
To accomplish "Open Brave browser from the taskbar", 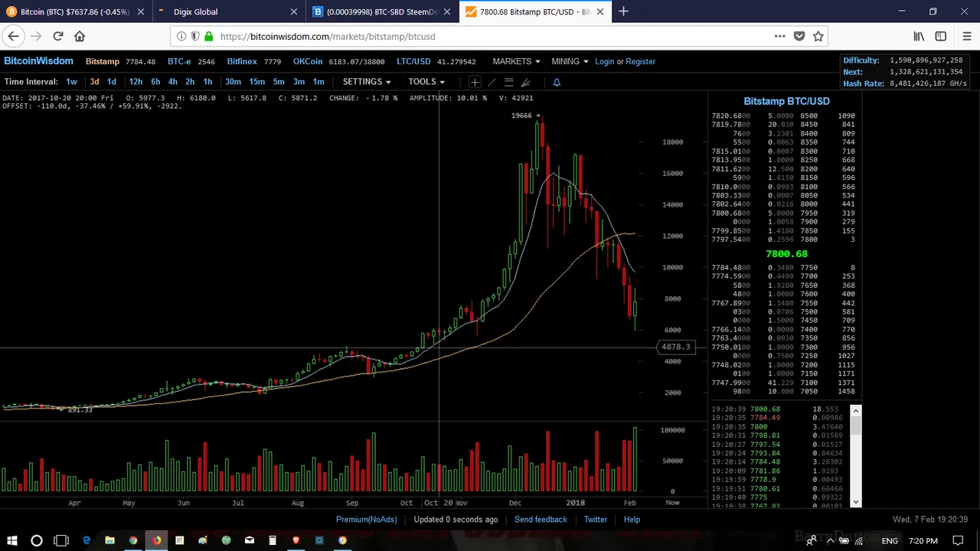I will (x=296, y=540).
